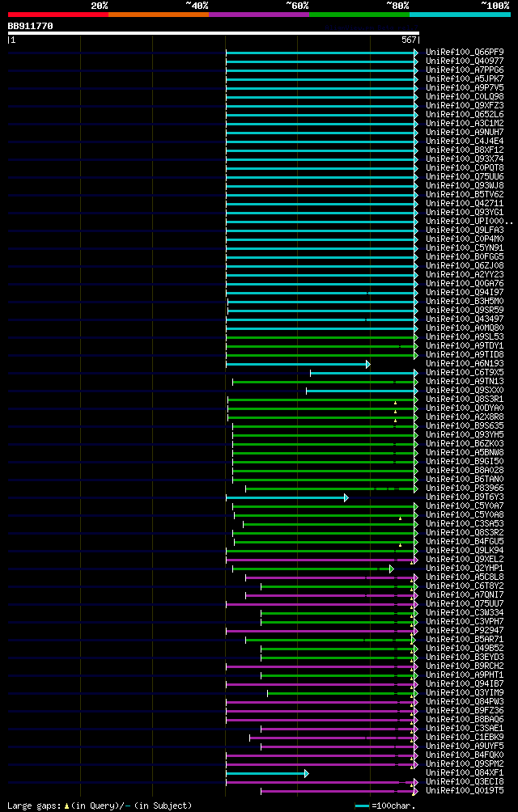Click green alignment bar for Q2YHP1
This screenshot has width=518, height=812.
pos(312,569)
